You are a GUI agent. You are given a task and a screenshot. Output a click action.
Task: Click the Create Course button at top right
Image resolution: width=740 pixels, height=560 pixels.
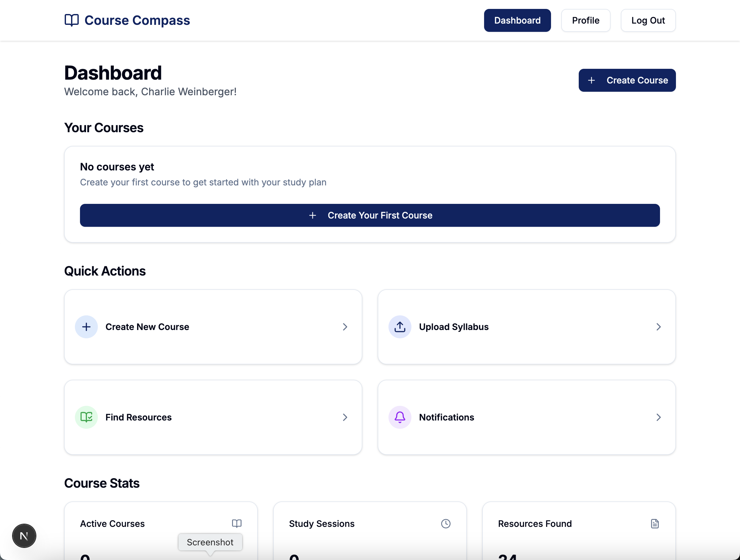pos(627,80)
